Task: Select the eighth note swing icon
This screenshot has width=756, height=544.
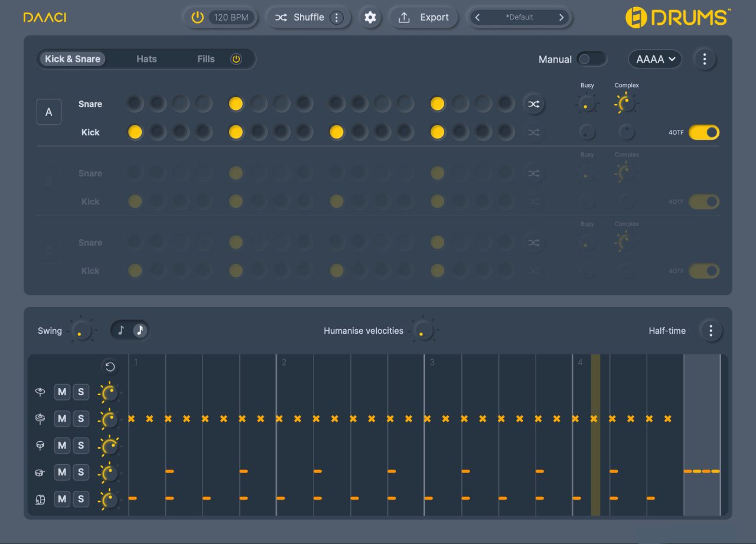Action: click(x=122, y=330)
